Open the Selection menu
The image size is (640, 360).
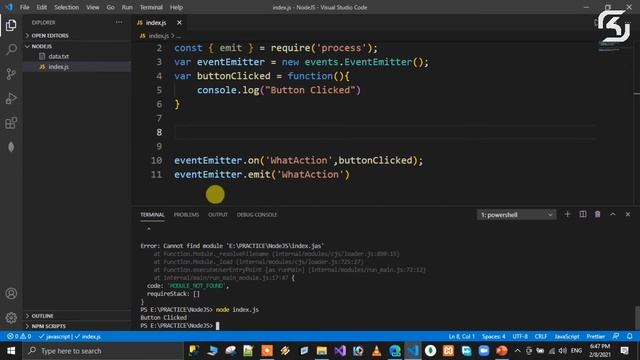(x=67, y=7)
